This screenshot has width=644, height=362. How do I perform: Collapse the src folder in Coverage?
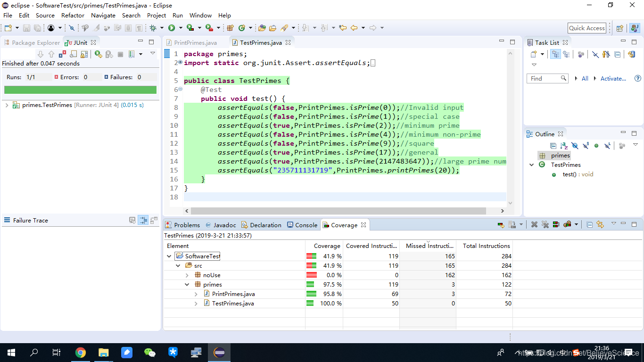[x=178, y=266]
